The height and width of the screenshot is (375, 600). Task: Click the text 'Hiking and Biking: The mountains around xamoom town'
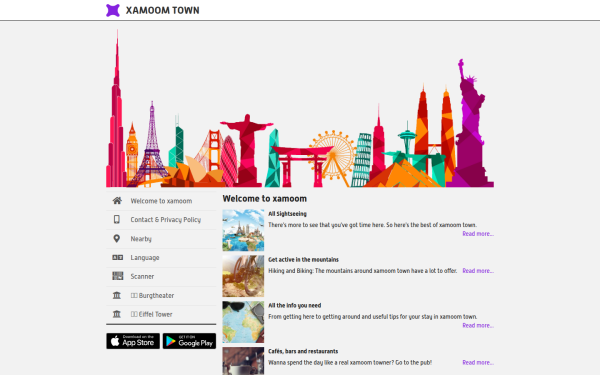pos(339,271)
